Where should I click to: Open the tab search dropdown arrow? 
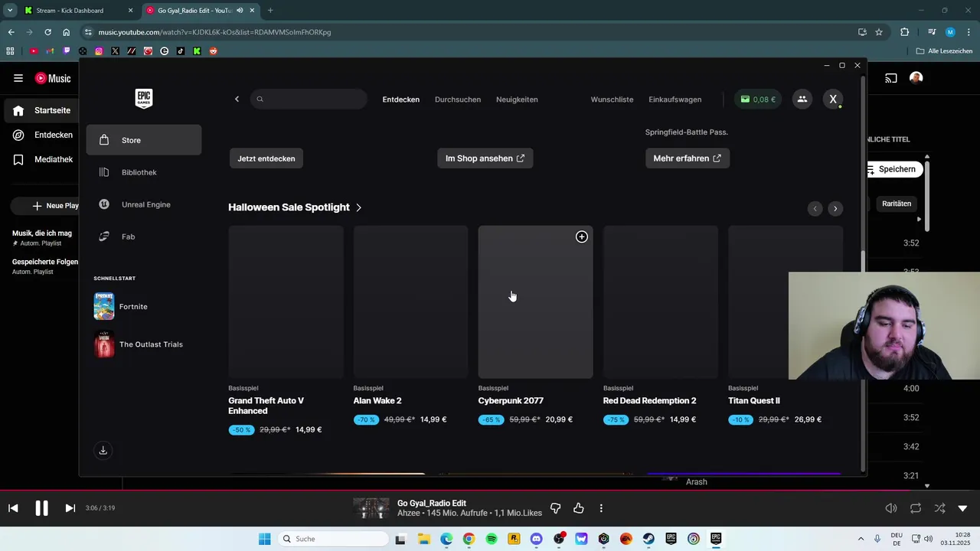tap(10, 11)
